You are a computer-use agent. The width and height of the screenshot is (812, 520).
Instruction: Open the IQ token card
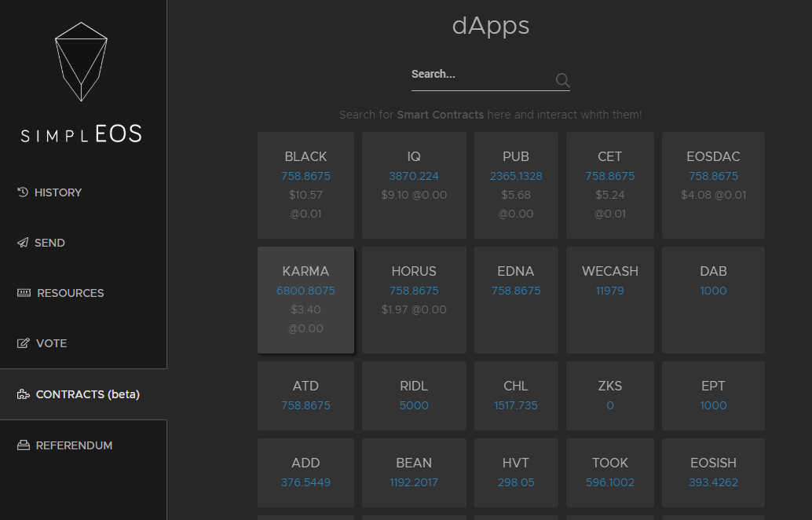pyautogui.click(x=414, y=185)
